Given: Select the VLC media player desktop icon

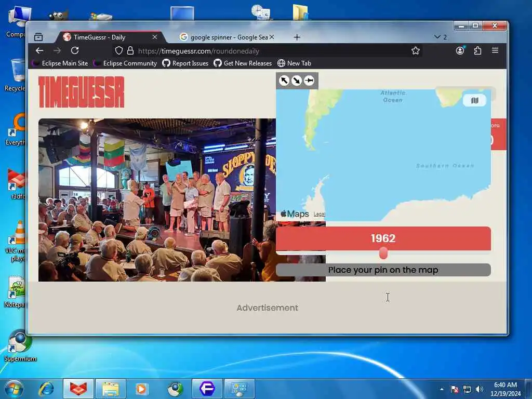Looking at the screenshot, I should click(16, 241).
